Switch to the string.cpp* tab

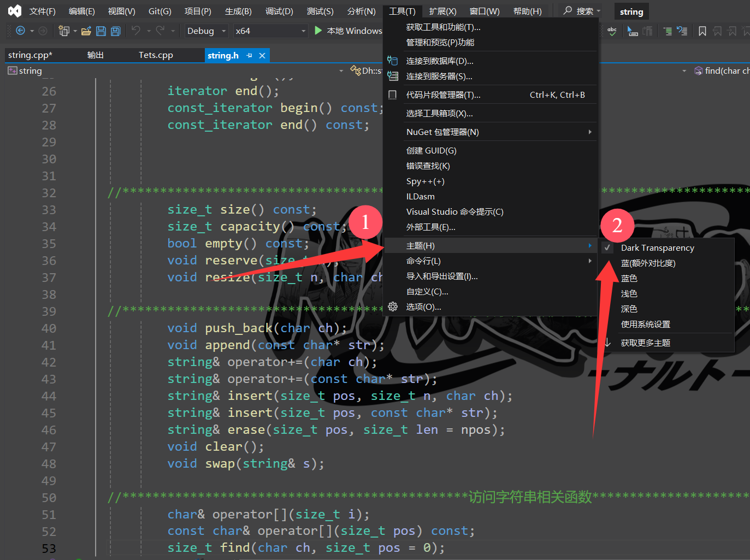tap(31, 55)
